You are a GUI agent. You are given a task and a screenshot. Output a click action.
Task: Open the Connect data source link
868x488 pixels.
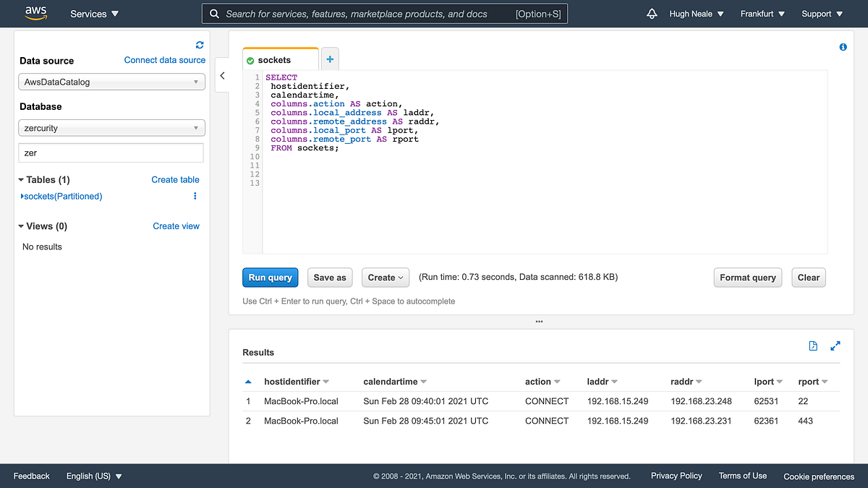pyautogui.click(x=164, y=60)
